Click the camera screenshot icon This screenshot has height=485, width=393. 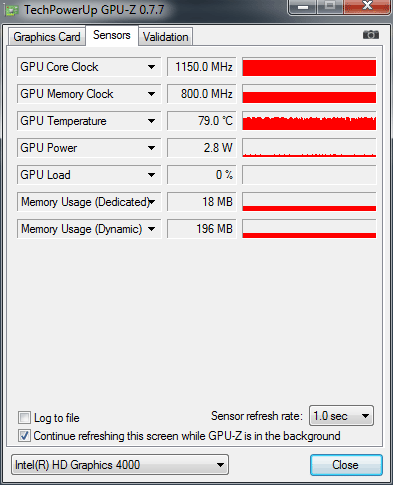pyautogui.click(x=371, y=35)
